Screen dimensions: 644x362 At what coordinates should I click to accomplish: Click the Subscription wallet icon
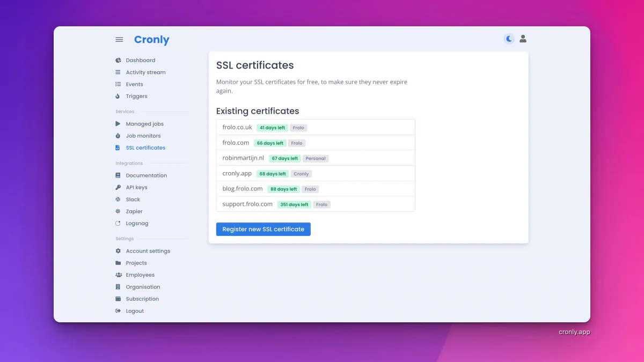point(118,299)
